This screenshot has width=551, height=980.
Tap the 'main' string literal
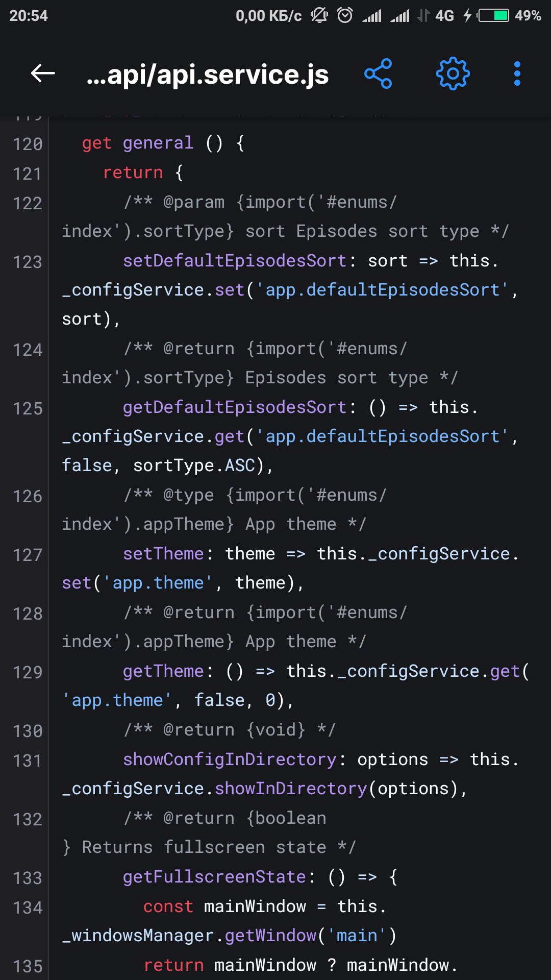[357, 936]
